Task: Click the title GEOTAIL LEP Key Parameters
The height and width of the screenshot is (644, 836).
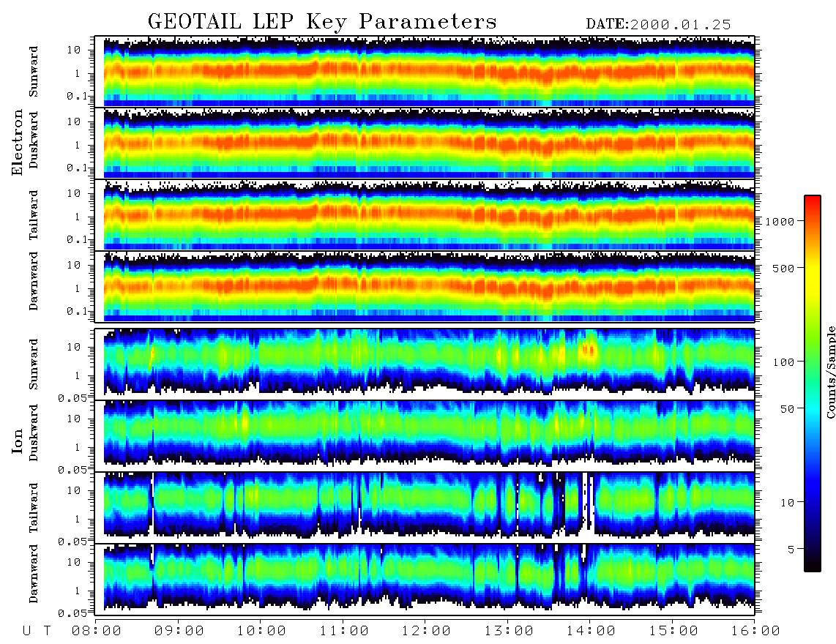Action: (x=322, y=22)
